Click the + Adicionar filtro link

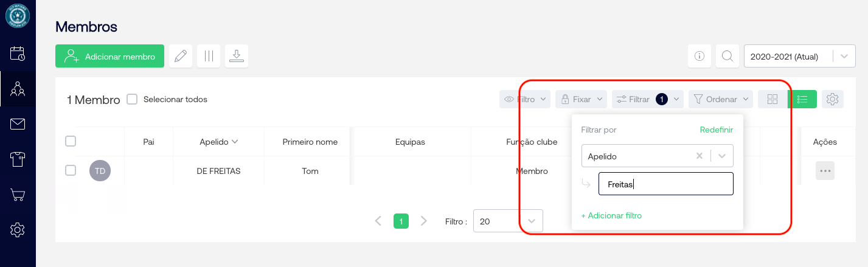[611, 215]
